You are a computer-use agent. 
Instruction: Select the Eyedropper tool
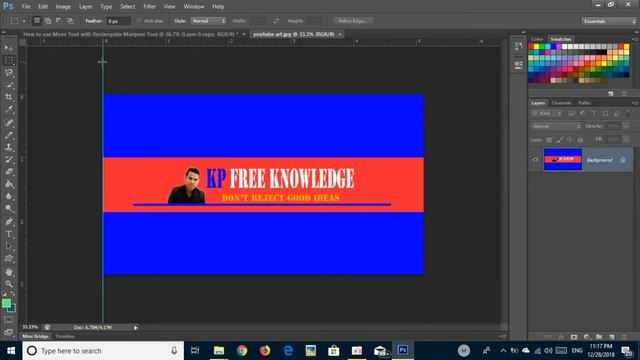(9, 109)
